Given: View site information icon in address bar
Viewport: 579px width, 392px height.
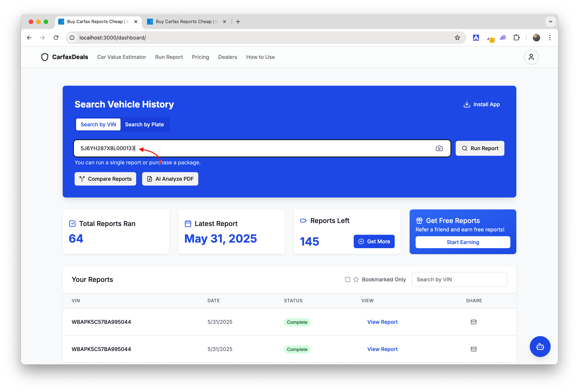Looking at the screenshot, I should (x=72, y=38).
